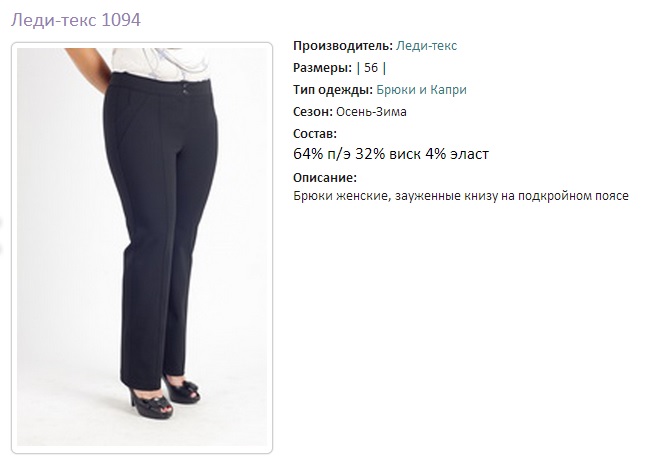Viewport: 652px width, 462px height.
Task: Click the Брюки женские description sentence
Action: pyautogui.click(x=461, y=196)
